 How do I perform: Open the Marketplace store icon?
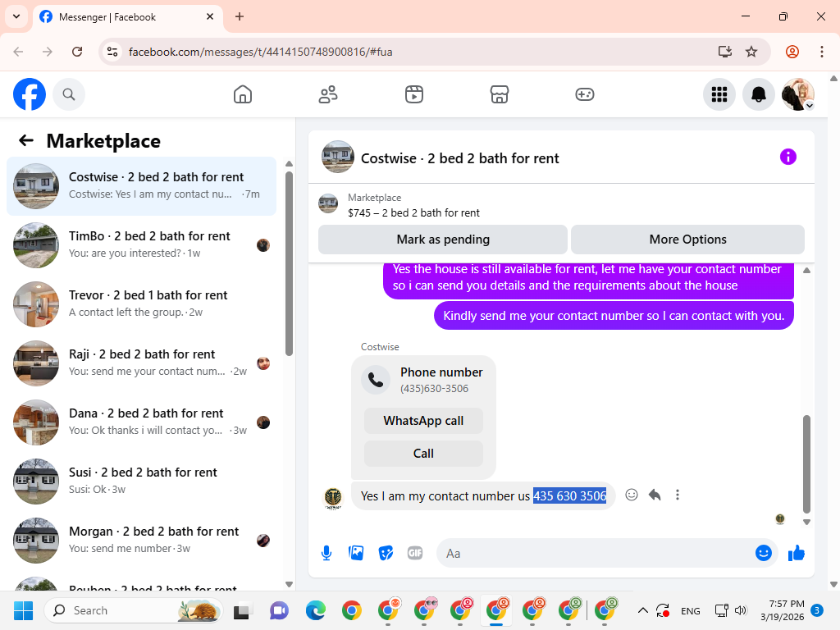500,94
